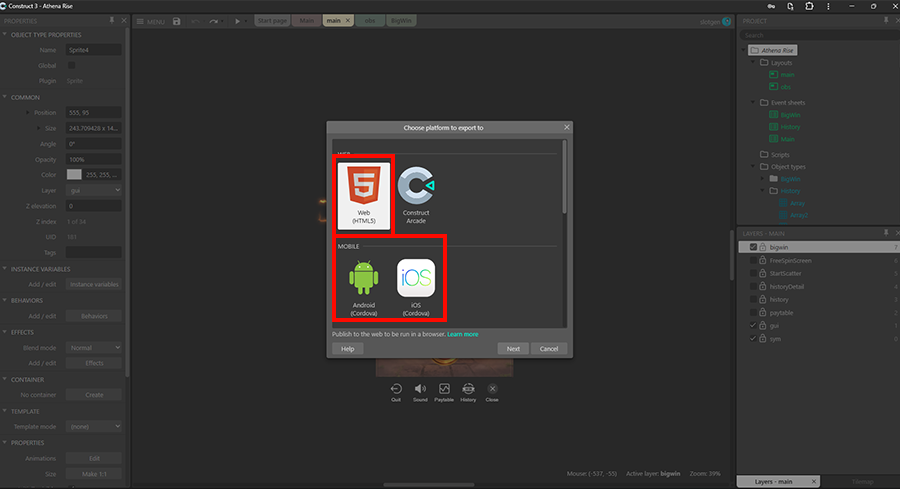Open the Blend mode Normal dropdown
This screenshot has height=489, width=900.
click(94, 347)
